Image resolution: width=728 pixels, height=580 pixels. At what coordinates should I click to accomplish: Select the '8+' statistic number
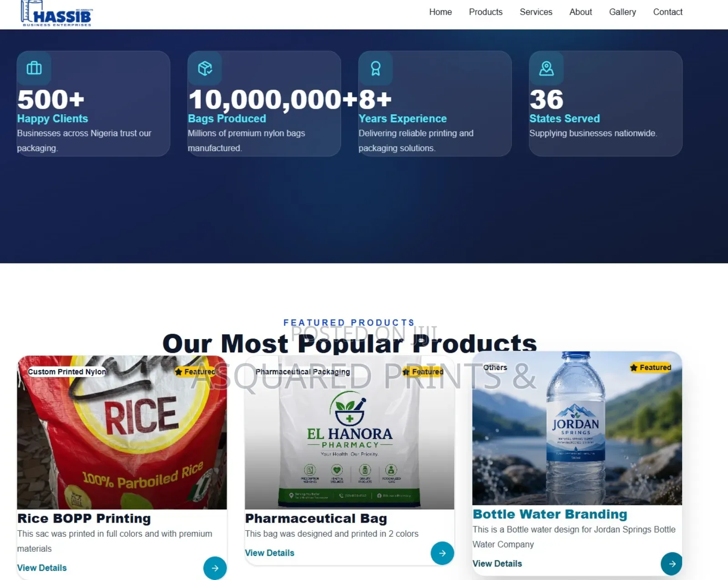(375, 99)
